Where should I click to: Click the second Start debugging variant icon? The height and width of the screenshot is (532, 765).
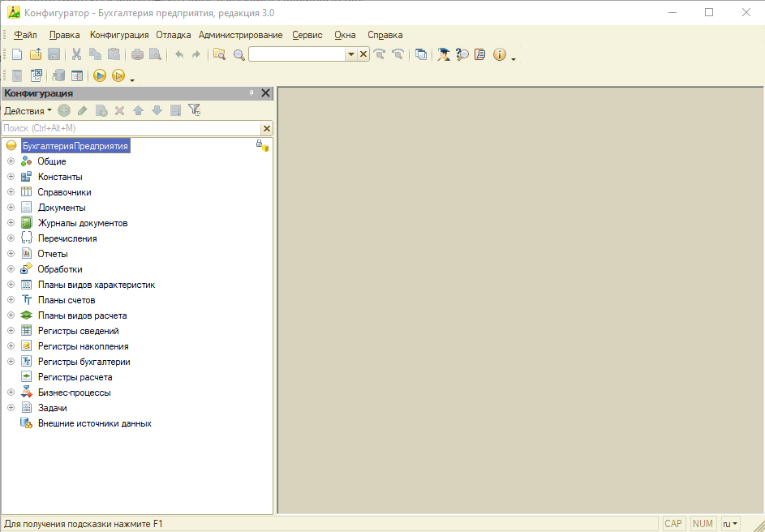[x=118, y=75]
